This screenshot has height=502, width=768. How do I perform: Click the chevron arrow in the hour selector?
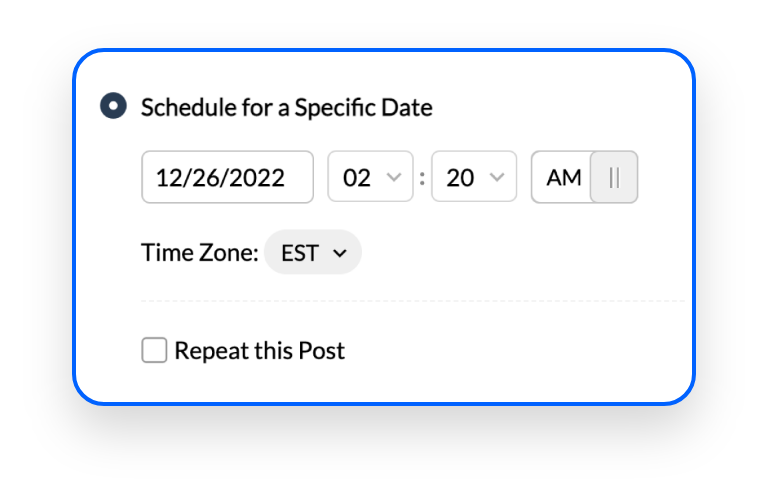point(394,177)
